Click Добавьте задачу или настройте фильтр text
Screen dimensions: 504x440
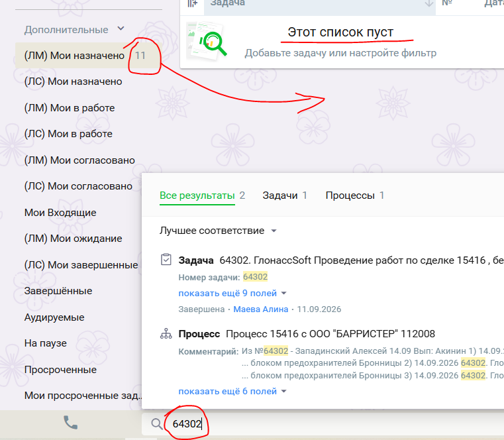(x=340, y=53)
